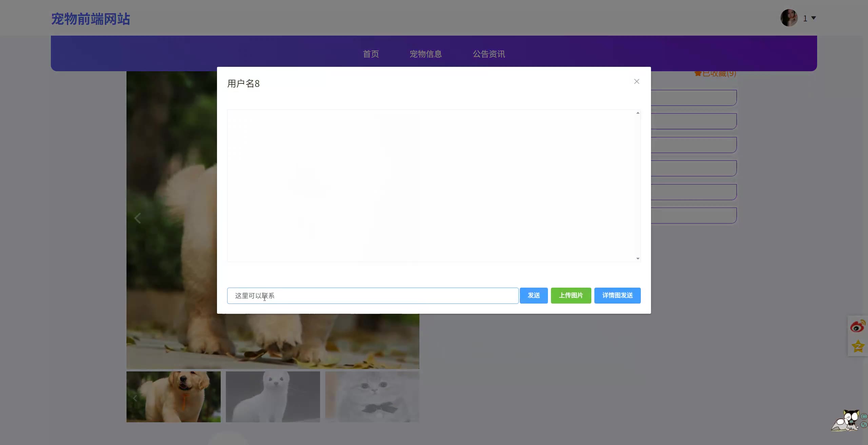Click the QQ Zone star icon
868x445 pixels.
coord(858,346)
